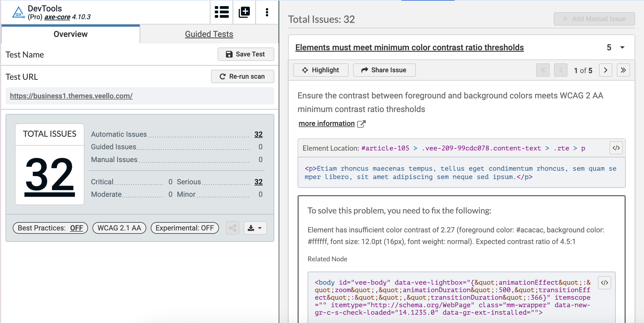This screenshot has height=323, width=644.
Task: Click previous issue arrow button
Action: (561, 70)
